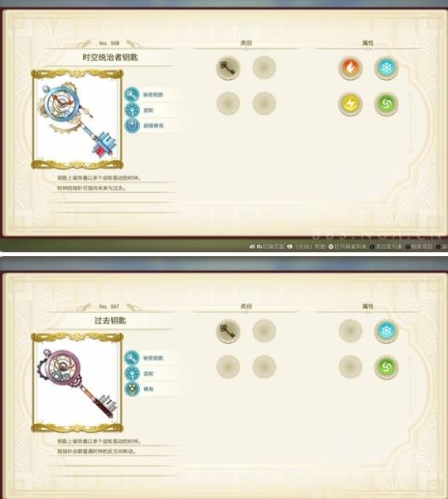Click the yellow lightning attribute icon
This screenshot has height=499, width=448.
coord(350,104)
